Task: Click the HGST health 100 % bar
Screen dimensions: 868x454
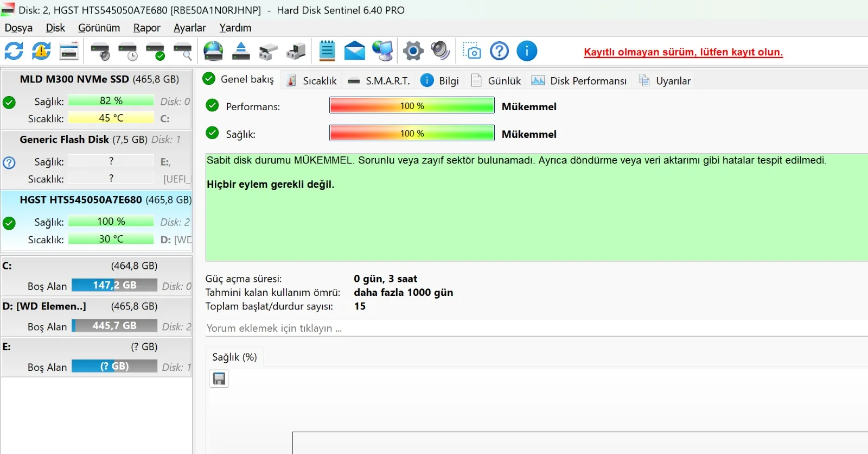Action: [x=111, y=222]
